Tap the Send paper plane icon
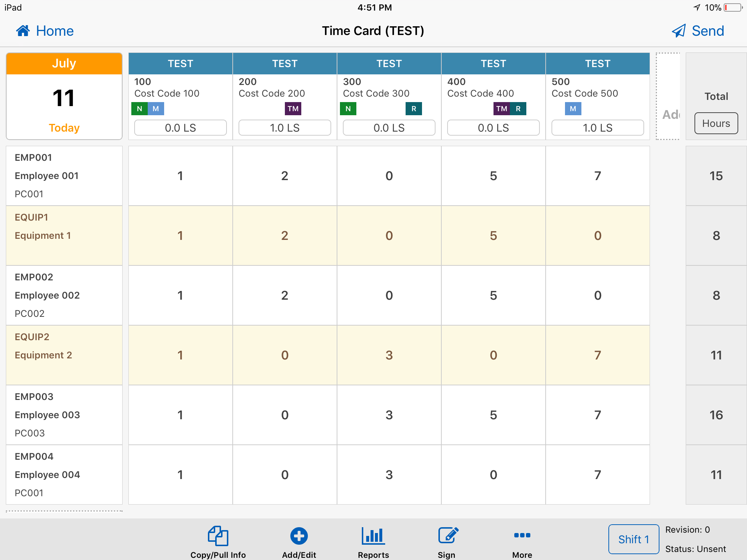This screenshot has width=747, height=560. (679, 31)
